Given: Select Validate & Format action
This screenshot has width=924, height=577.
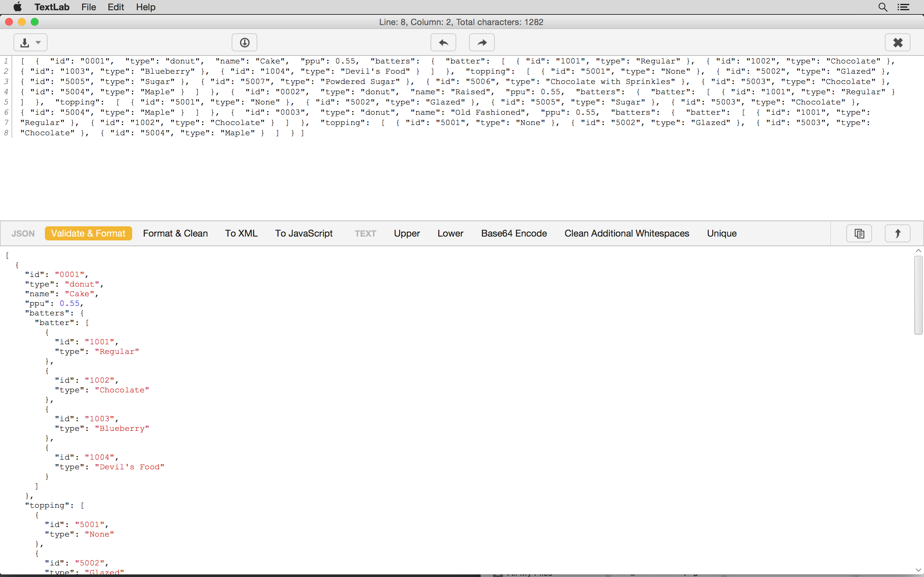Looking at the screenshot, I should [x=88, y=234].
